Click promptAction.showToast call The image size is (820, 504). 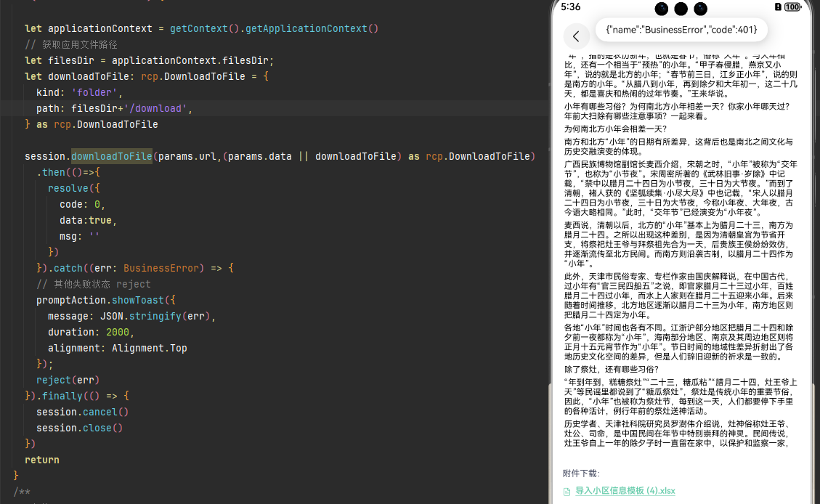105,300
